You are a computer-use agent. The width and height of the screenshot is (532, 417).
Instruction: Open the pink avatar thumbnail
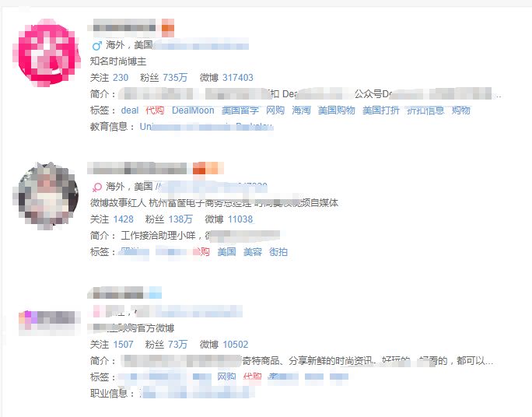(47, 53)
